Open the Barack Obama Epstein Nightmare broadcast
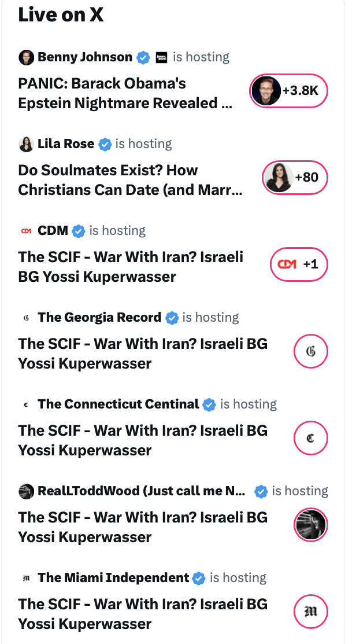 125,93
